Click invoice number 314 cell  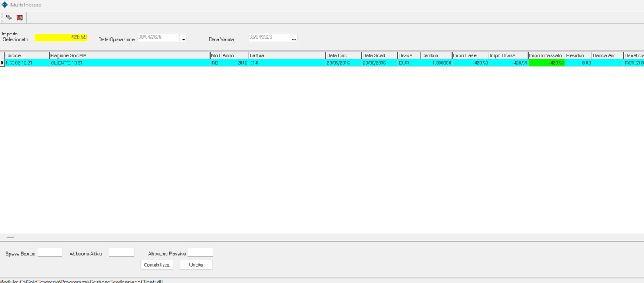click(287, 63)
